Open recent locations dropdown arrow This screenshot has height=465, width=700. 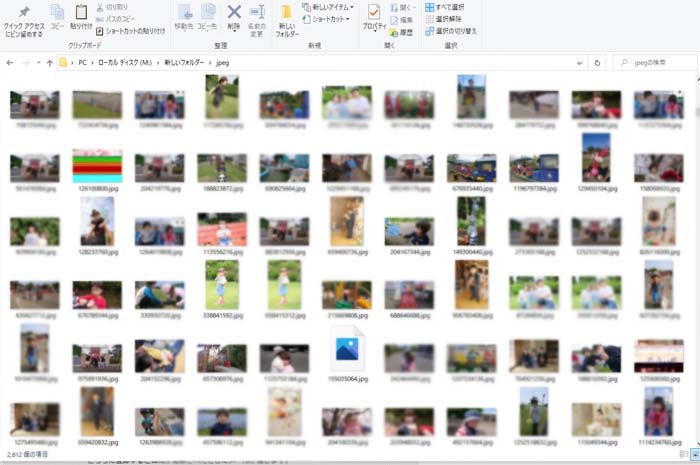[x=38, y=63]
